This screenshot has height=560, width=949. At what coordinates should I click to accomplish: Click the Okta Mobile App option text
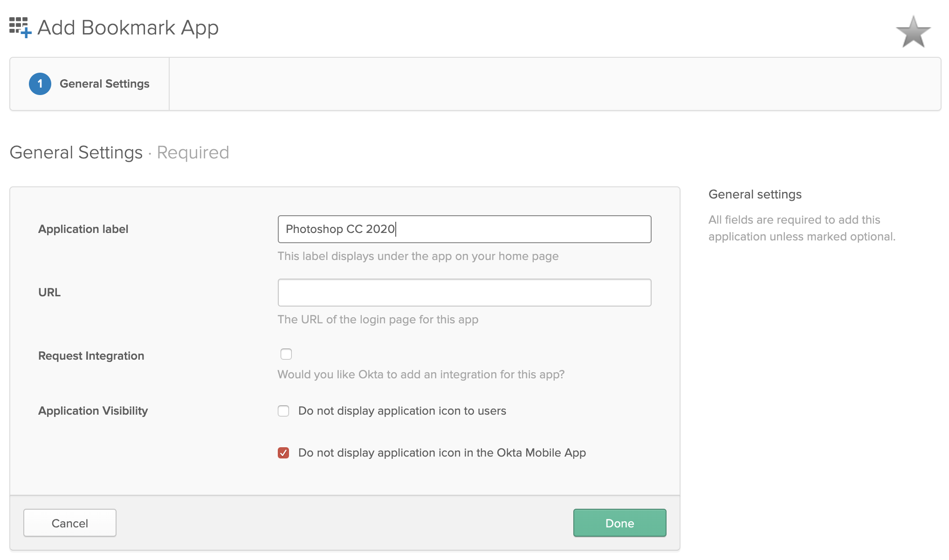pyautogui.click(x=441, y=453)
